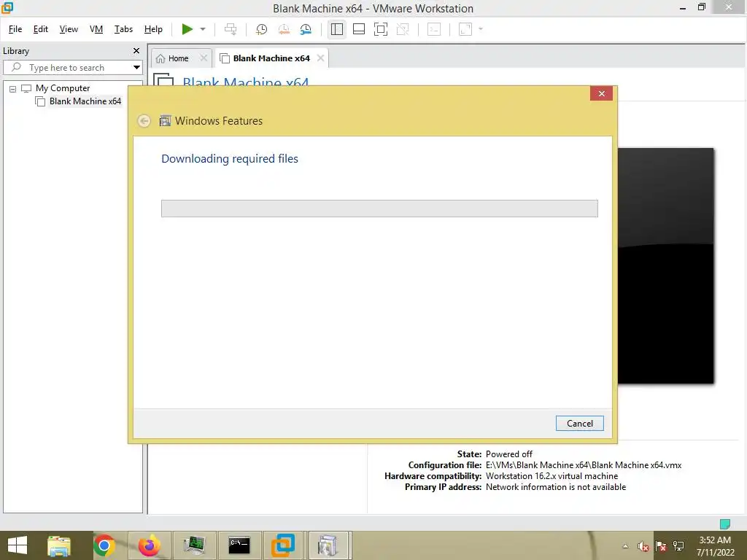Open the power options dropdown arrow
The width and height of the screenshot is (747, 560).
click(203, 29)
